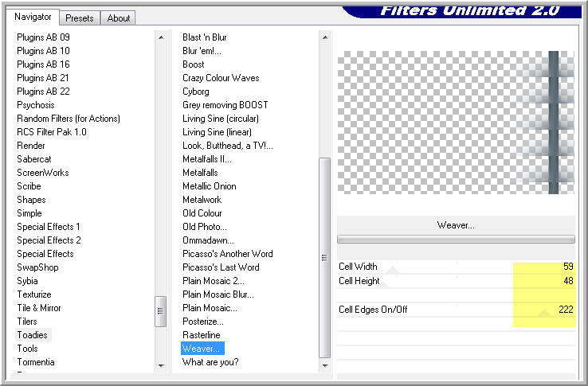
Task: Select the Scribe category
Action: [29, 186]
